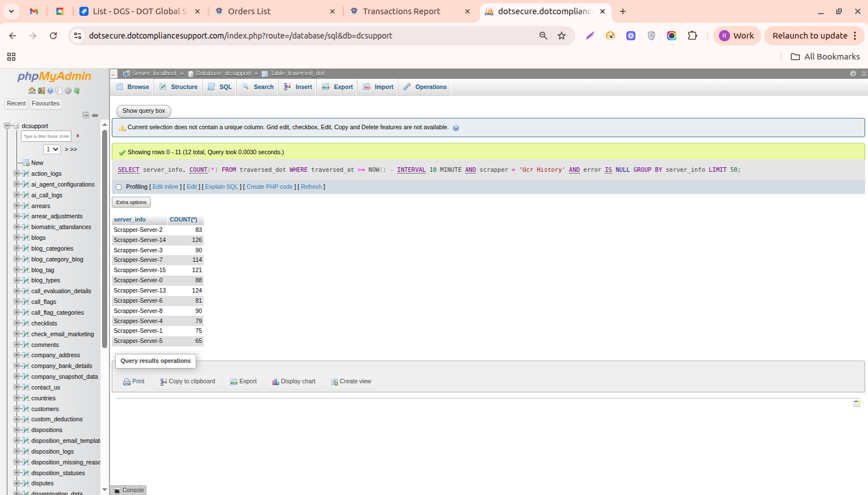Enable the Profiling checkbox
The image size is (868, 495).
tap(119, 187)
